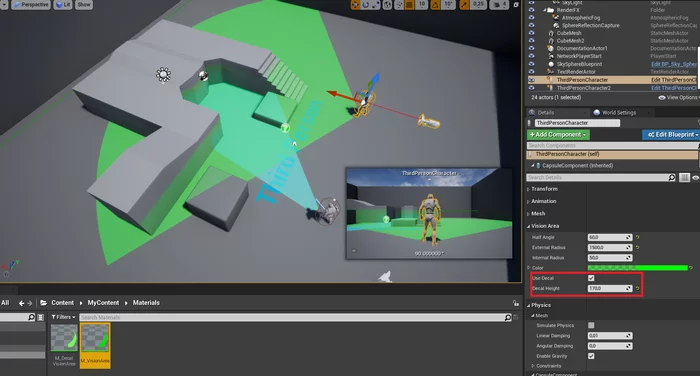The width and height of the screenshot is (700, 376).
Task: Open the Lit view mode menu
Action: [x=63, y=4]
